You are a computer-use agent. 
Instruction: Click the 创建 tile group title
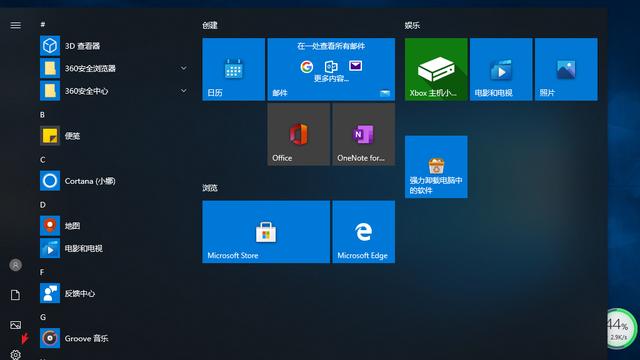click(210, 25)
